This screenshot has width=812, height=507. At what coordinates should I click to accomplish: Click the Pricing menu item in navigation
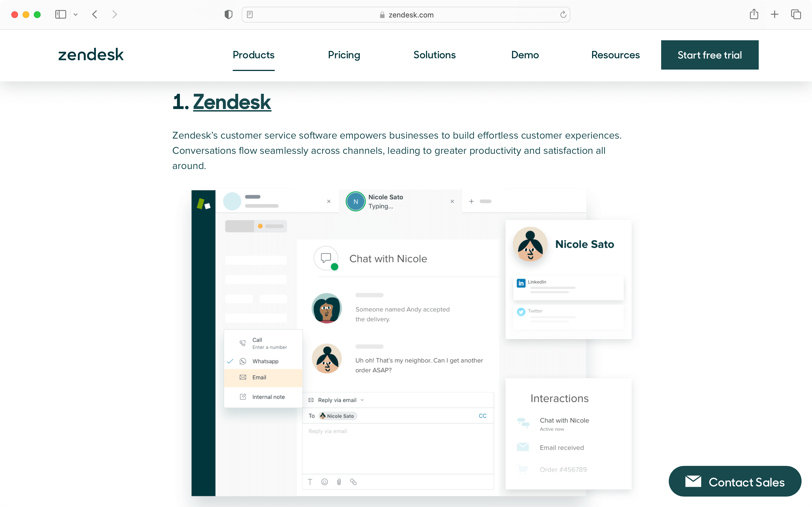[x=344, y=55]
